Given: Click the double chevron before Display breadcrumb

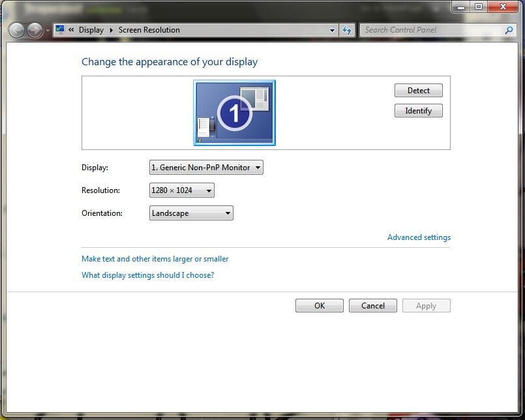Looking at the screenshot, I should point(71,30).
